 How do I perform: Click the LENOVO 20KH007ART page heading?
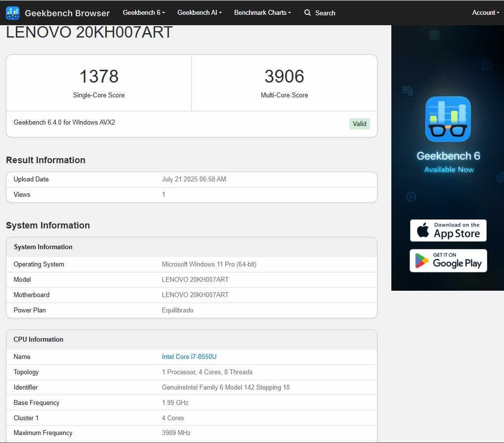click(x=89, y=32)
